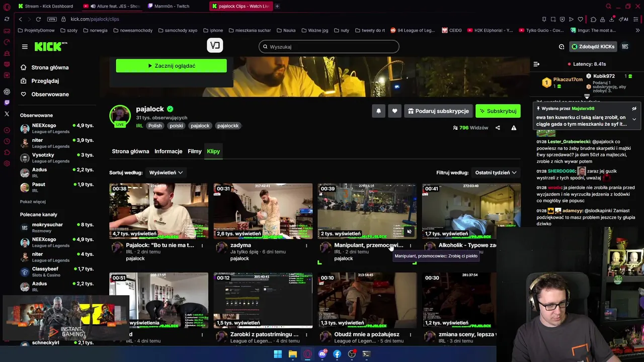This screenshot has width=644, height=362.
Task: Open Facebook from the taskbar
Action: coord(337,354)
